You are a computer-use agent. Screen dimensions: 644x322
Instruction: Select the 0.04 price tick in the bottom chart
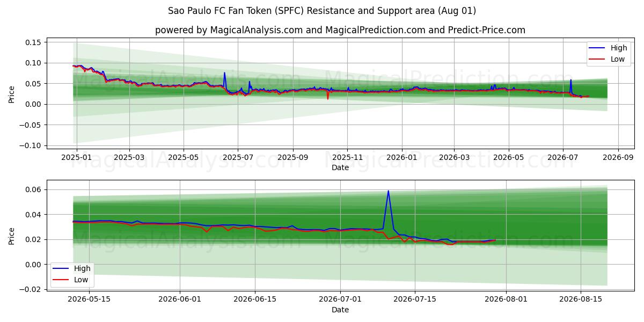34,215
